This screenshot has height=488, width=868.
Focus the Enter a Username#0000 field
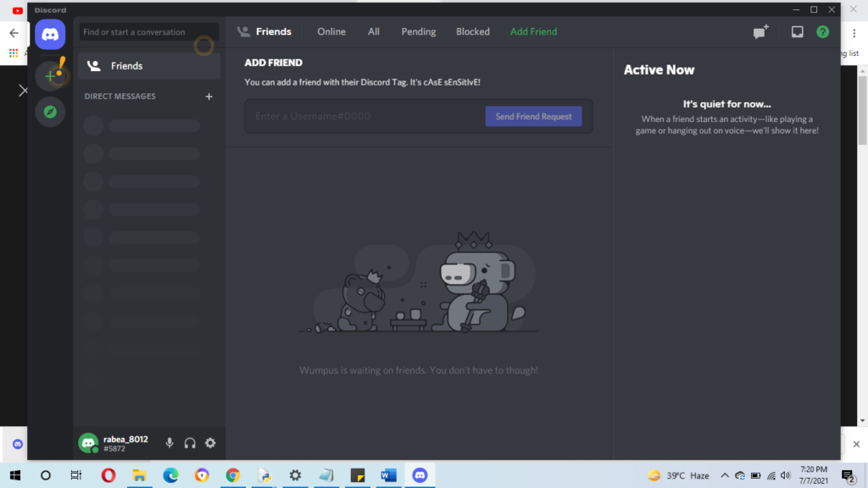coord(365,116)
